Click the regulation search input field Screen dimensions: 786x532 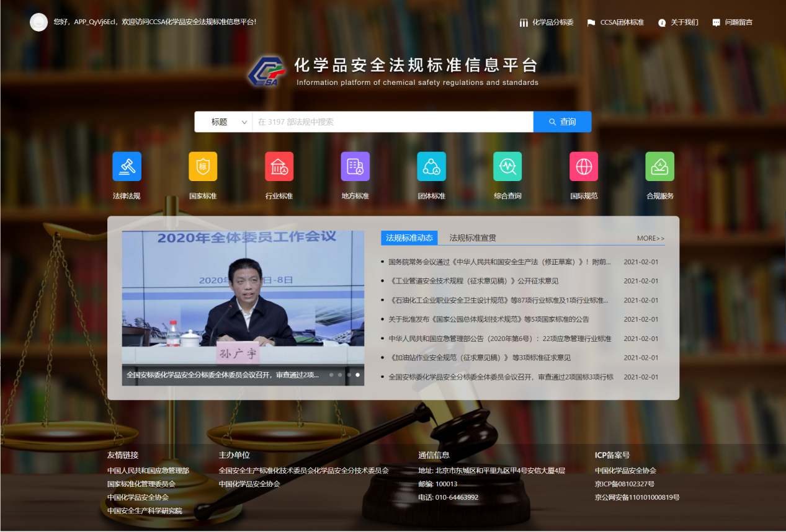point(392,122)
